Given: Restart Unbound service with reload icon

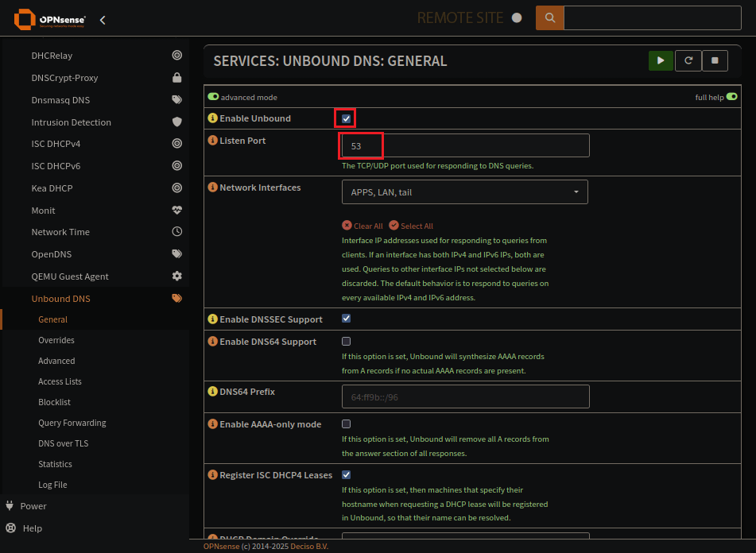Looking at the screenshot, I should (688, 60).
